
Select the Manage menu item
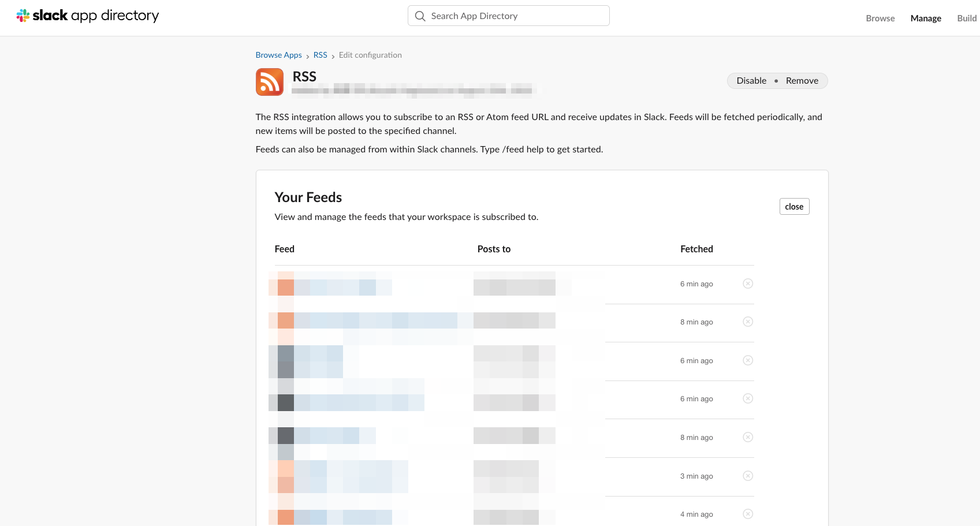925,18
